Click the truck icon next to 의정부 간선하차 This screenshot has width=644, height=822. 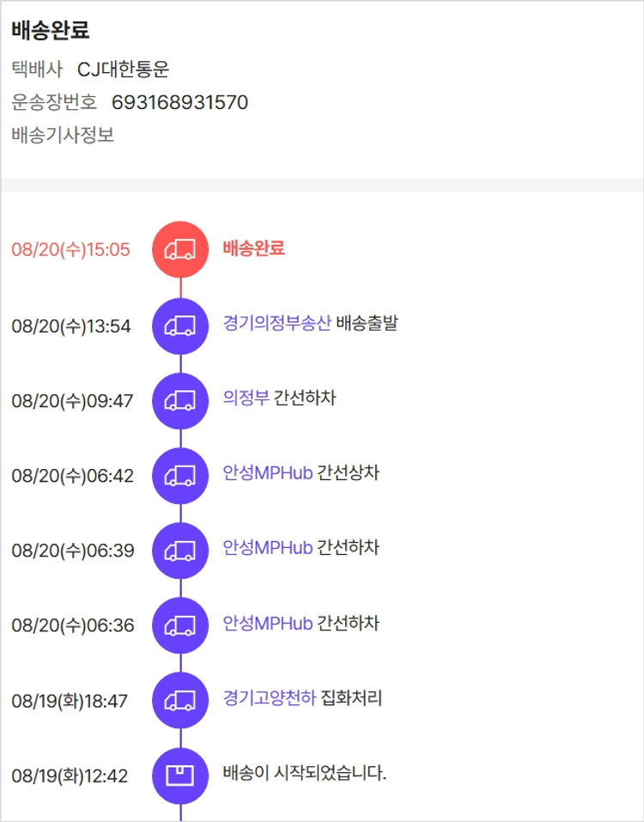tap(180, 400)
